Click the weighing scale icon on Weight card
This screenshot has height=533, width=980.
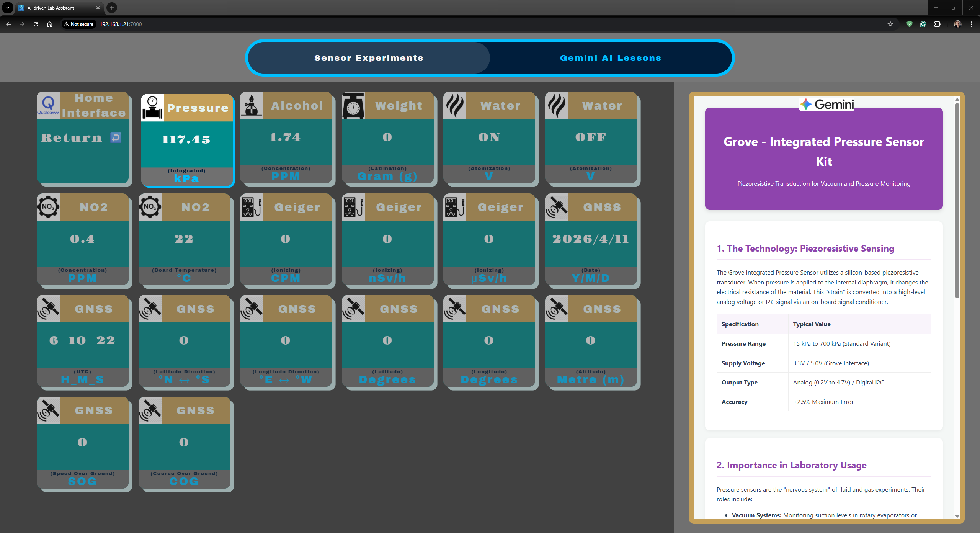[353, 105]
